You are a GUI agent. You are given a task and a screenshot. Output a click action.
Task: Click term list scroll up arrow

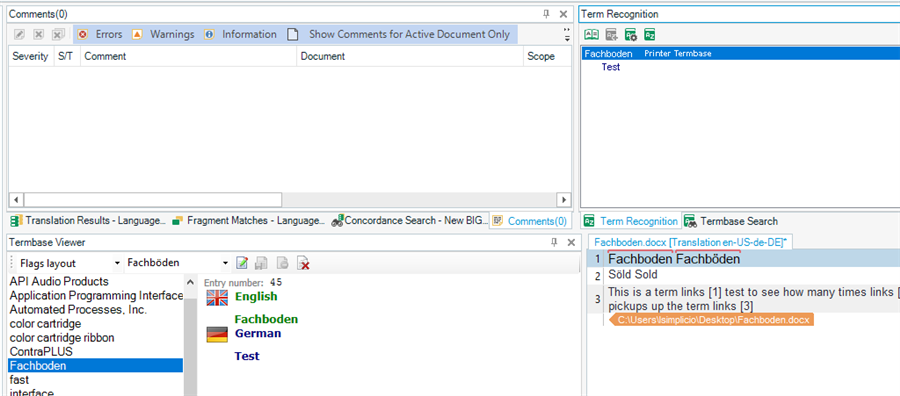tap(191, 282)
